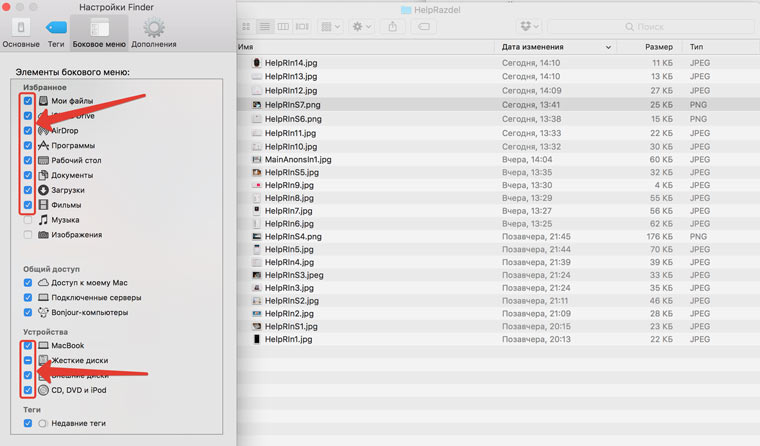Sort files by Размер column
The image size is (760, 446).
649,47
